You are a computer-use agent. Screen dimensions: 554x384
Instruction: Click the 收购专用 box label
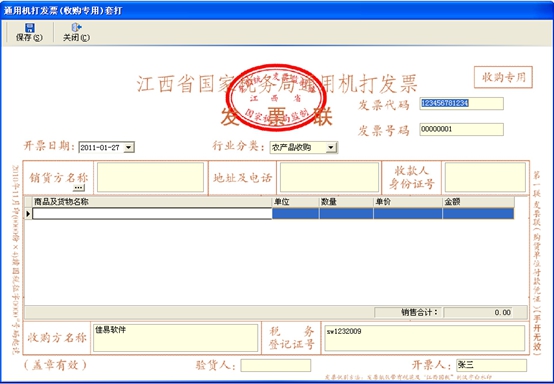[x=503, y=77]
